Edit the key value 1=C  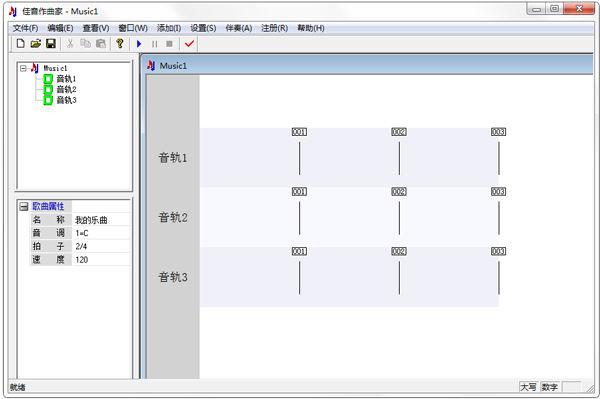(101, 233)
